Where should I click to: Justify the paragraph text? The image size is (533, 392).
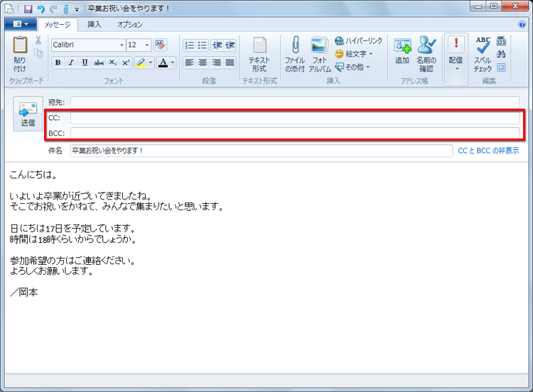click(x=230, y=62)
